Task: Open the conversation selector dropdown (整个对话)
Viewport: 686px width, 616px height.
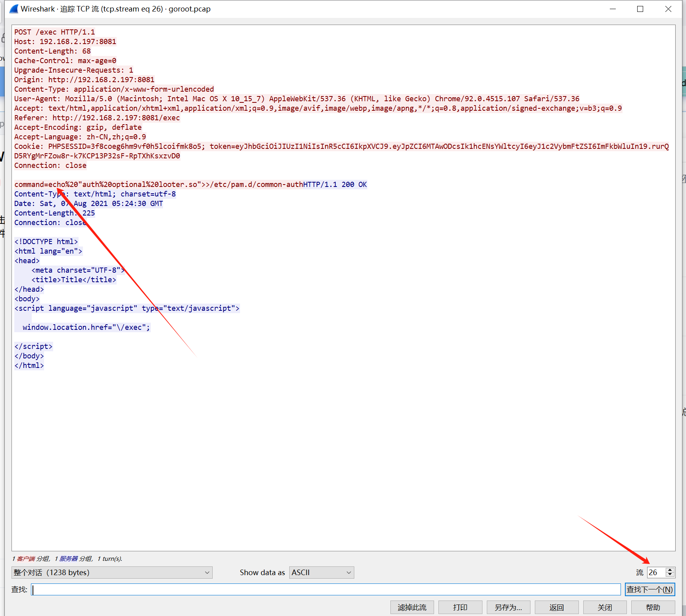Action: [x=112, y=572]
